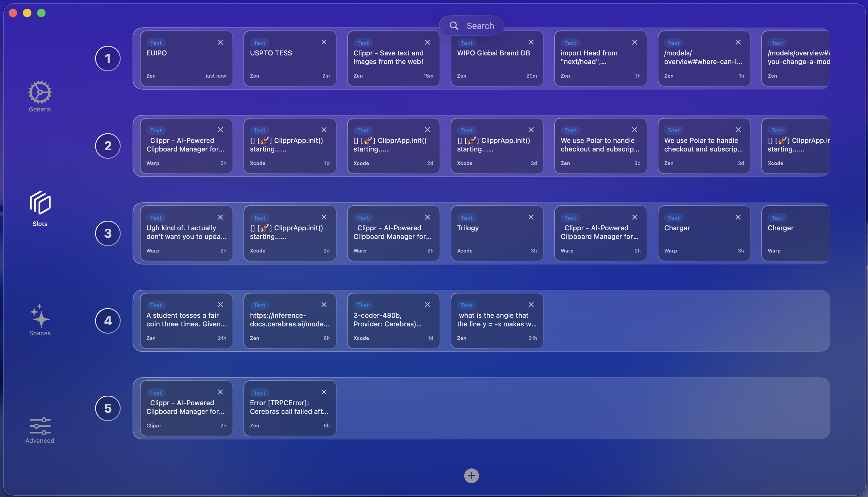
Task: Select the slot 1 number badge
Action: pyautogui.click(x=108, y=59)
